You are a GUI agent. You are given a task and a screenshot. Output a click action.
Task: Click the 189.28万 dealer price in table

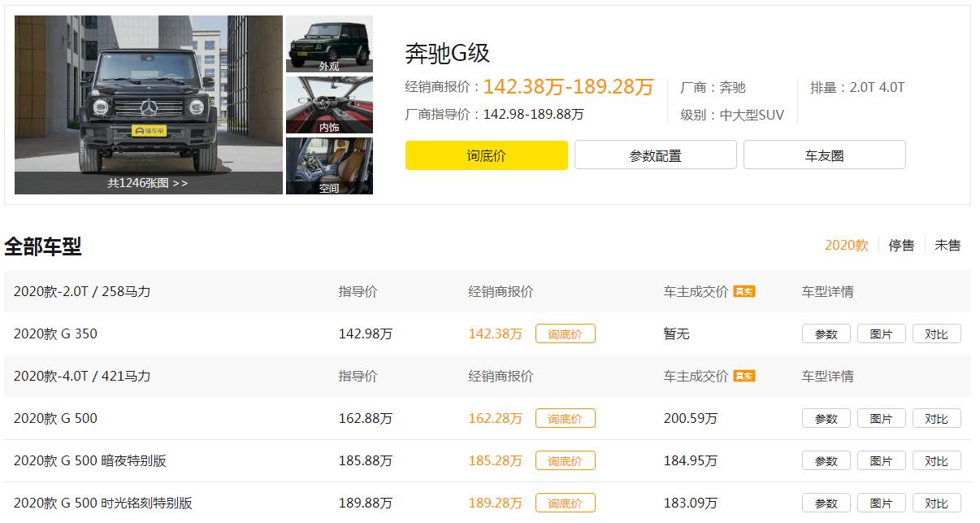(x=496, y=503)
